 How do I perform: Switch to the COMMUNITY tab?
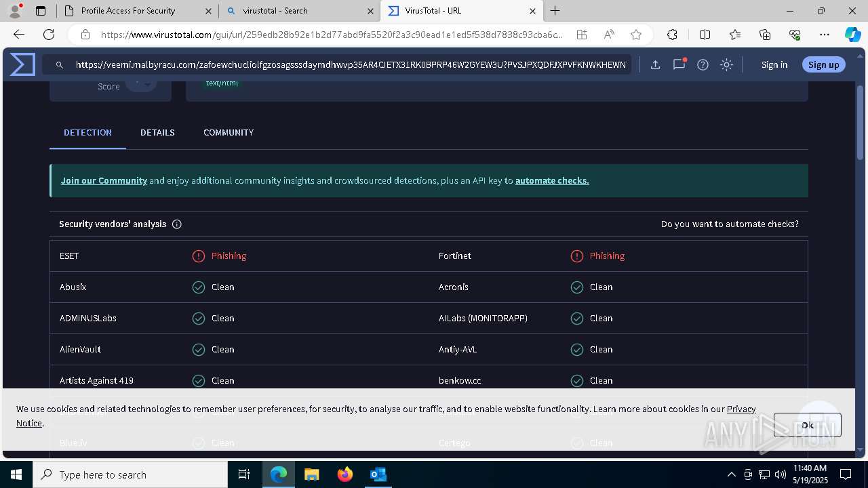coord(229,132)
